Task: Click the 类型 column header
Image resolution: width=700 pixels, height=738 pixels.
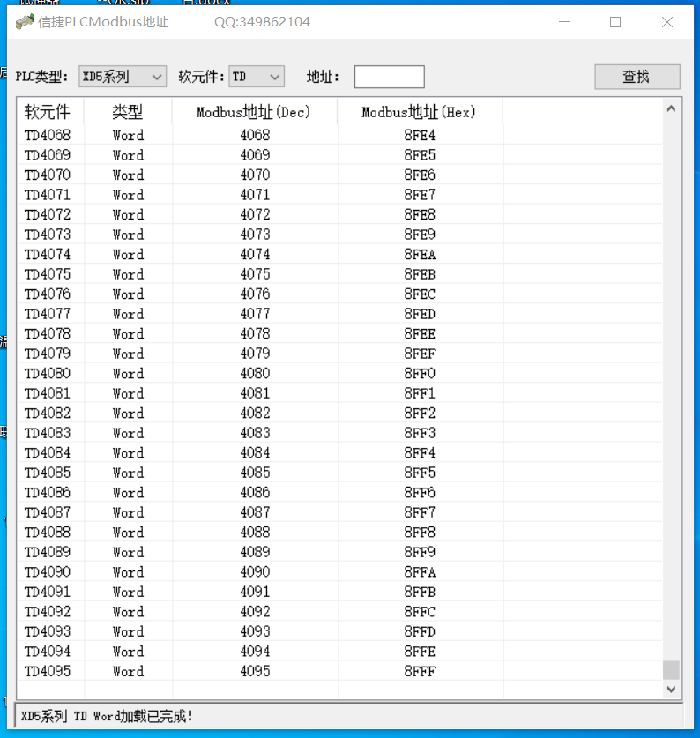Action: pyautogui.click(x=128, y=112)
